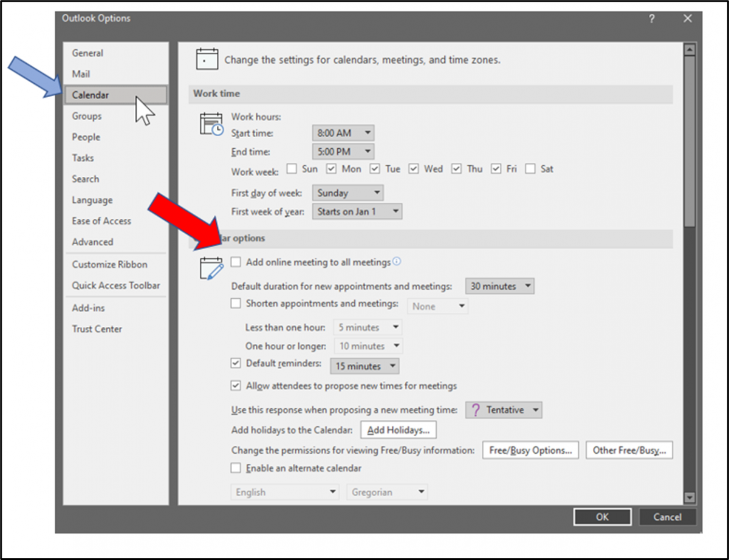Click the info icon after online meeting
Viewport: 729px width, 560px height.
click(397, 262)
